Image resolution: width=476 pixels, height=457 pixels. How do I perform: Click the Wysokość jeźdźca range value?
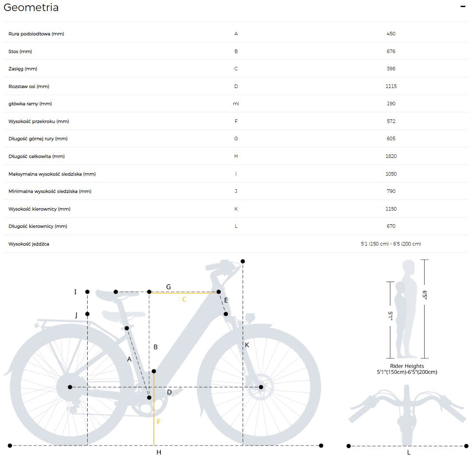[391, 244]
